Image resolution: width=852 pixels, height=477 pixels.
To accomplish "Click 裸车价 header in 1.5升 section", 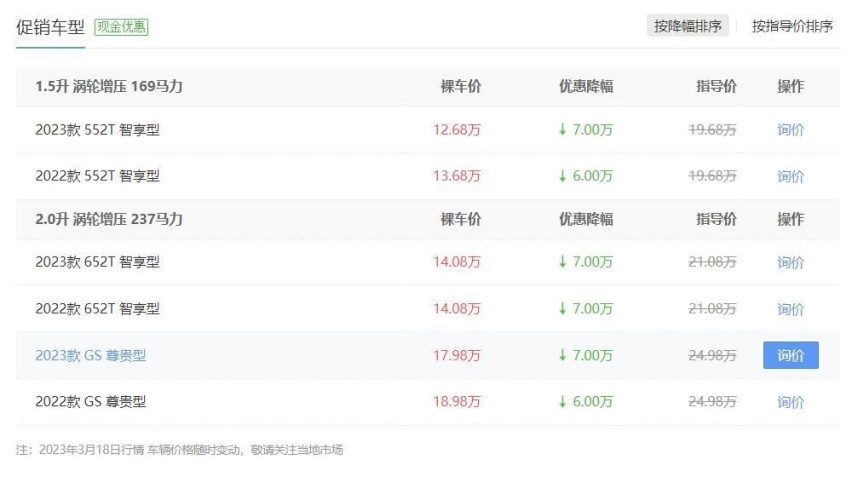I will [x=461, y=86].
